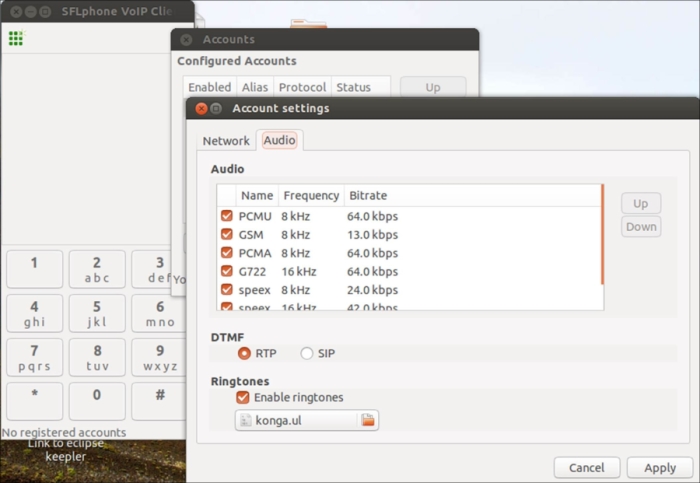Uncheck the PCMU codec checkbox
The image size is (700, 483).
[226, 216]
